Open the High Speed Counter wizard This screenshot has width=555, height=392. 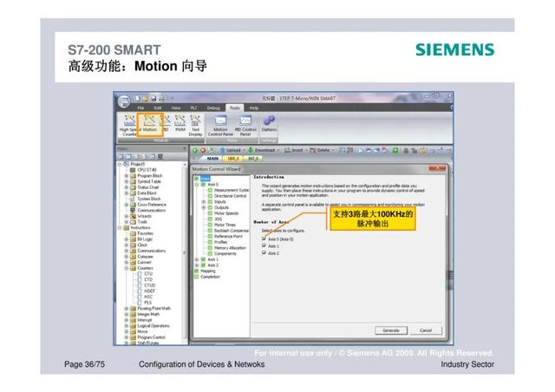coord(129,126)
